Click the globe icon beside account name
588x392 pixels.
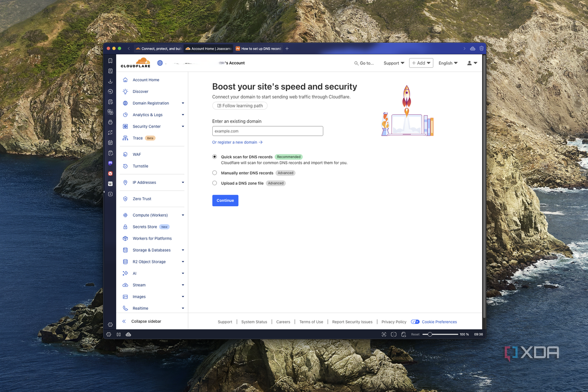coord(160,63)
